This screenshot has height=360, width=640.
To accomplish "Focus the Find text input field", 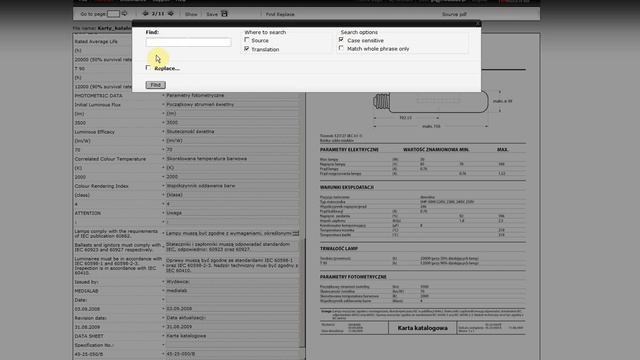I will click(189, 42).
